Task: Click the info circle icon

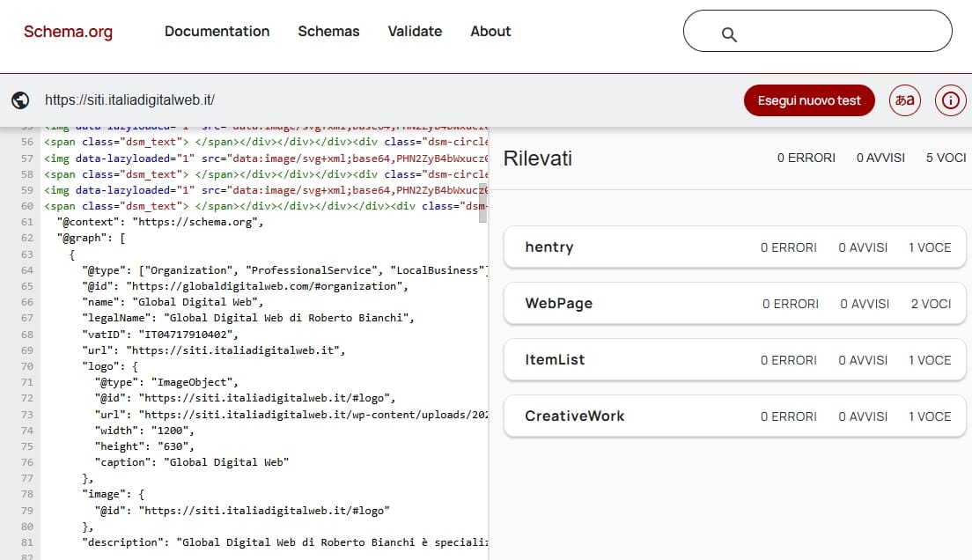Action: [950, 100]
